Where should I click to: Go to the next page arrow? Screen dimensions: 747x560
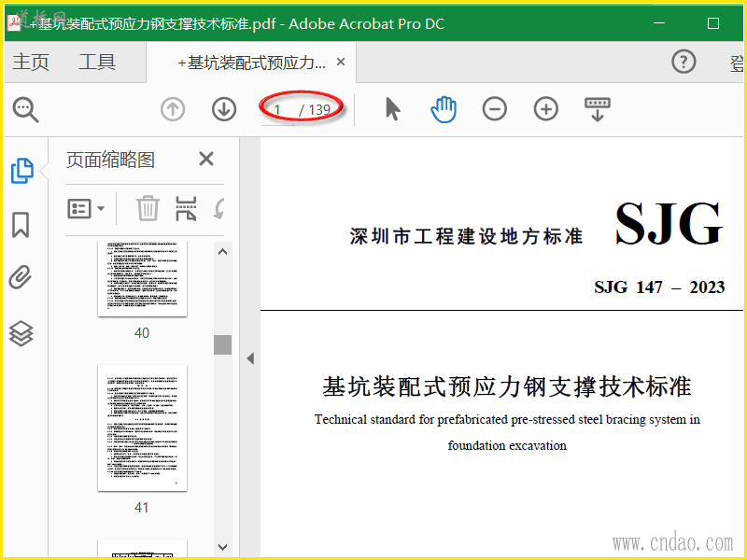pos(224,109)
